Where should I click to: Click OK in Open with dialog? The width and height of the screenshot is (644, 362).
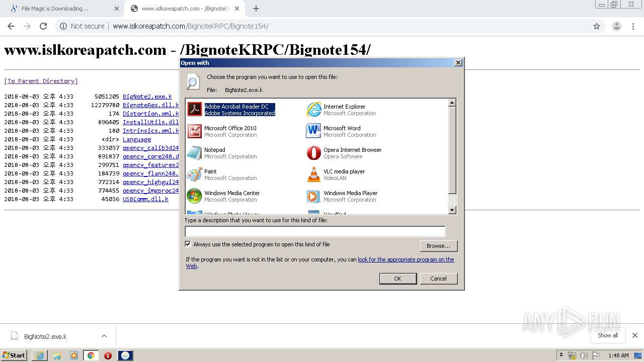point(397,279)
